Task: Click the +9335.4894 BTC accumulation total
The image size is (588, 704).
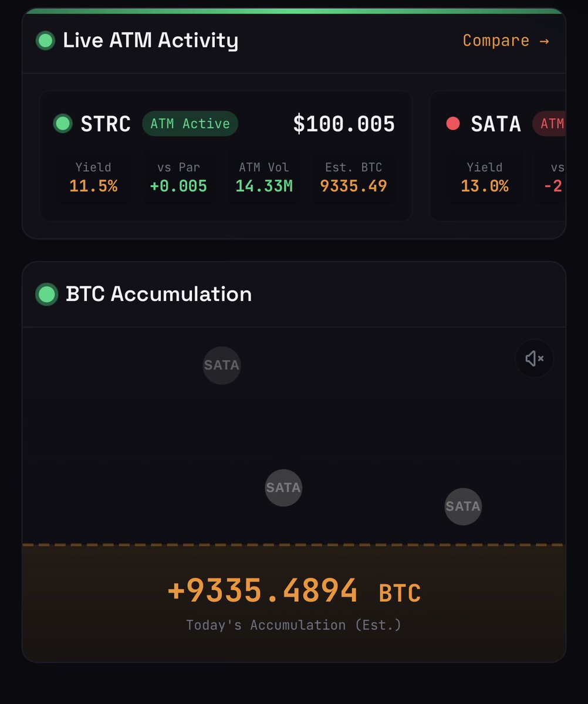Action: point(294,591)
